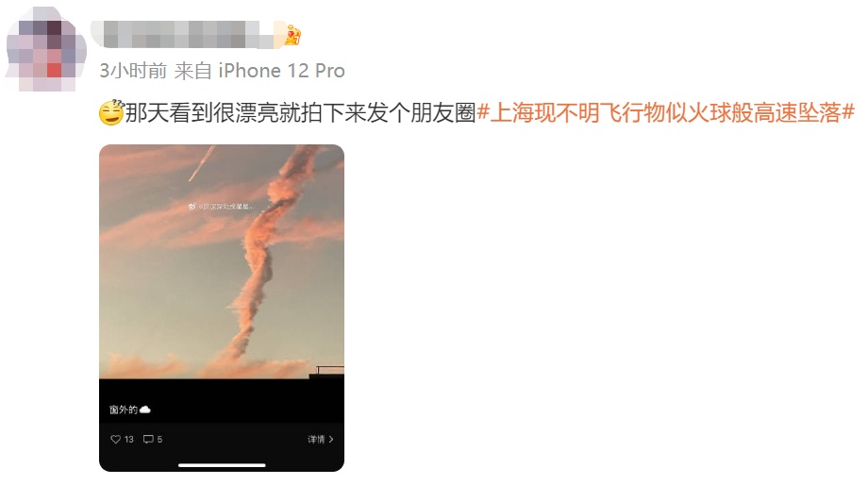Open the 详情 details link
The image size is (868, 485).
(316, 439)
